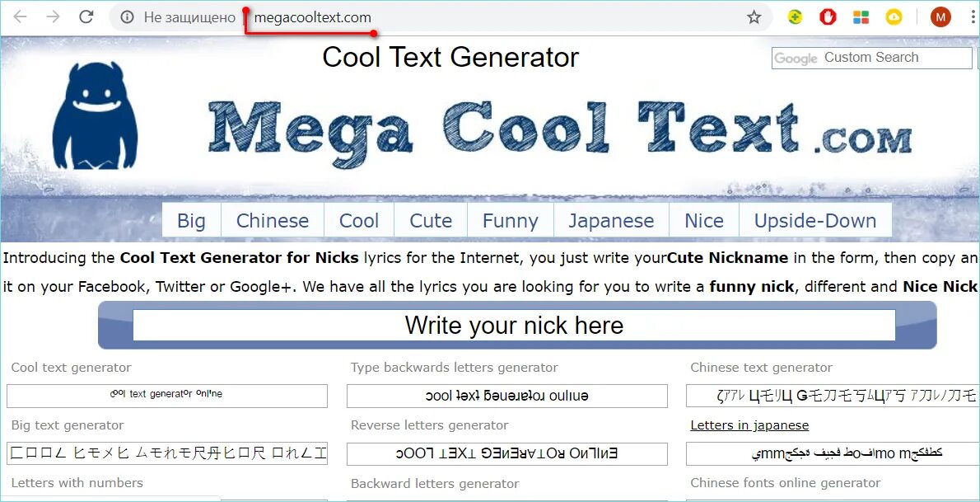980x502 pixels.
Task: Click the Не защищено security label
Action: [x=189, y=17]
